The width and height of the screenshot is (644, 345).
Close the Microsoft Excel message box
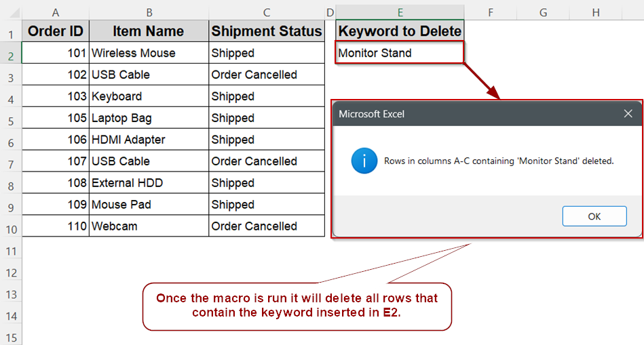point(628,114)
